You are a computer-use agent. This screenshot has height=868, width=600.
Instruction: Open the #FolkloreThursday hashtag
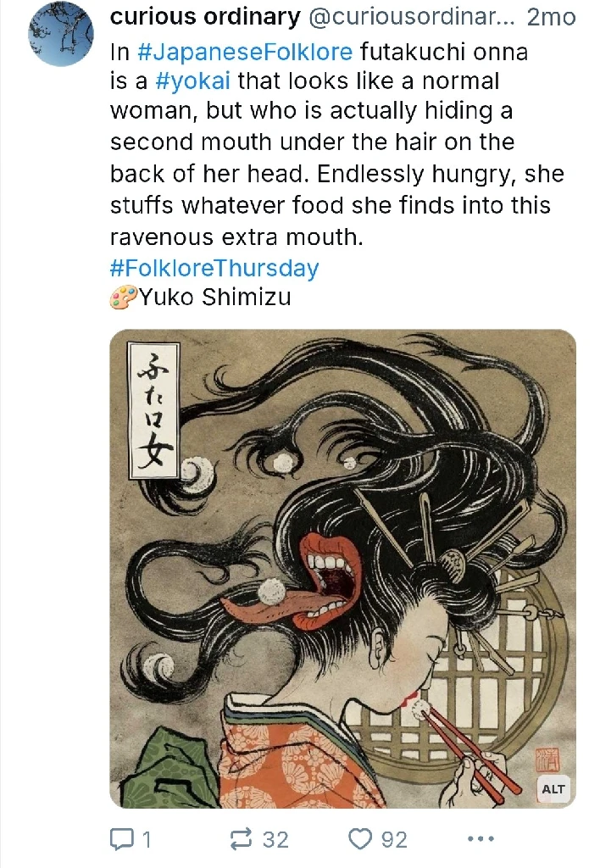coord(214,268)
